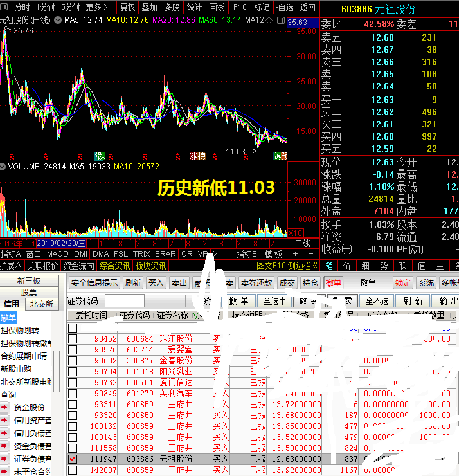The height and width of the screenshot is (476, 459).
Task: Select the BRAR indicator tab
Action: click(165, 254)
